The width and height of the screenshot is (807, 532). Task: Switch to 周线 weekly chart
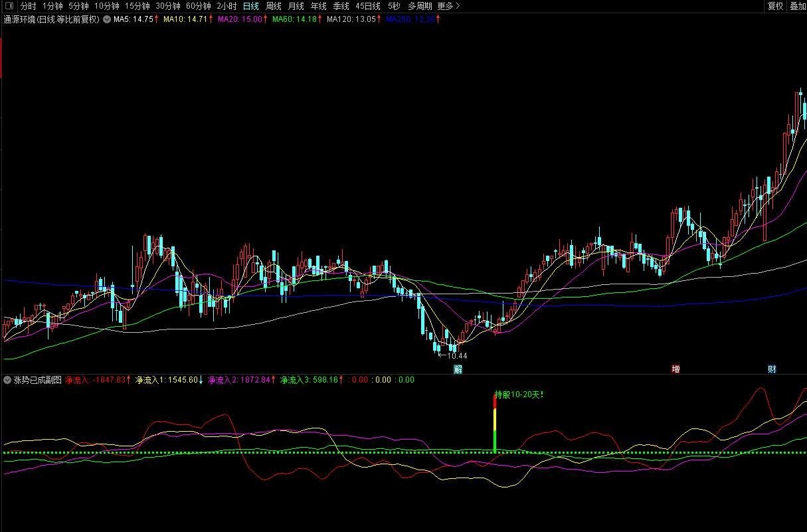click(274, 6)
